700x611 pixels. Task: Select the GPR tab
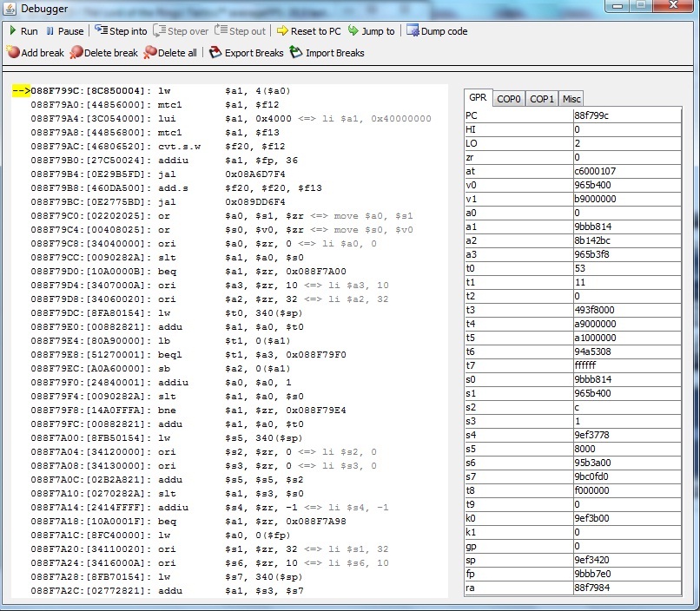click(478, 98)
